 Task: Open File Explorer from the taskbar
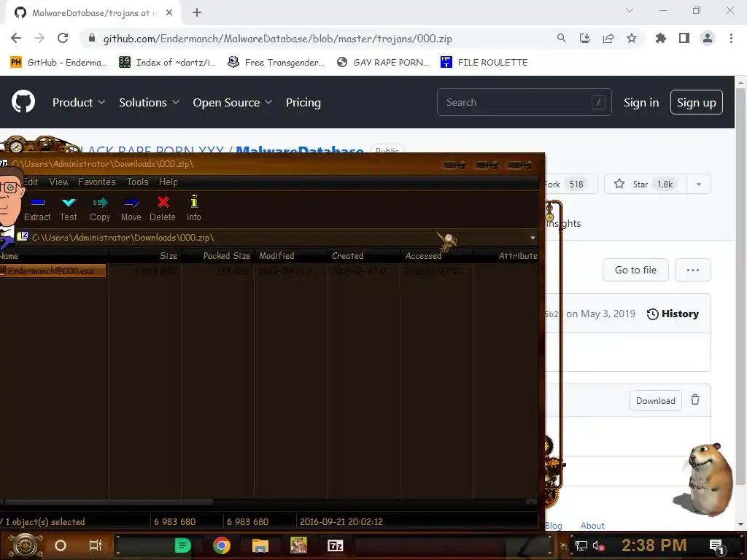[260, 545]
